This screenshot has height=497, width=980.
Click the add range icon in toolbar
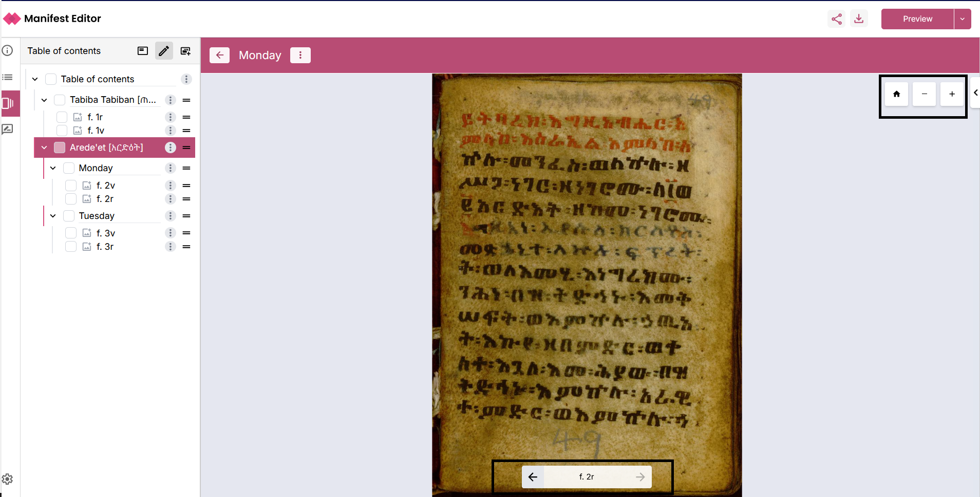(x=185, y=51)
